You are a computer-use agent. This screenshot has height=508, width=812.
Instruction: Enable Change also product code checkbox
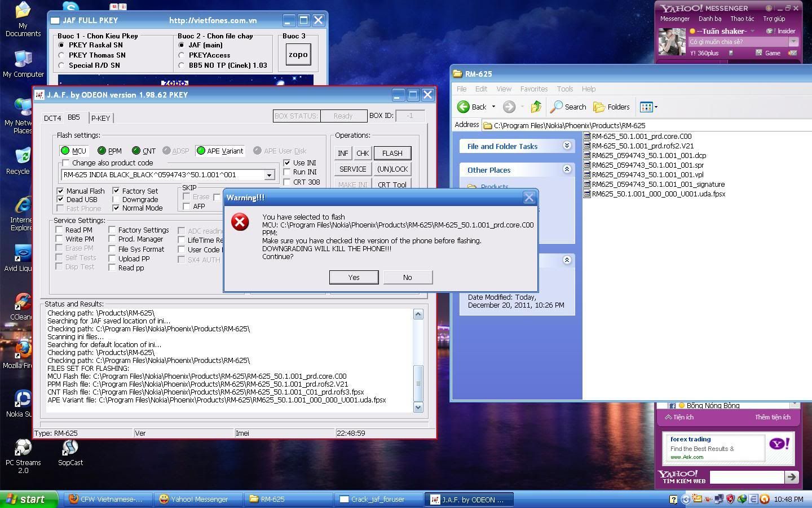66,163
